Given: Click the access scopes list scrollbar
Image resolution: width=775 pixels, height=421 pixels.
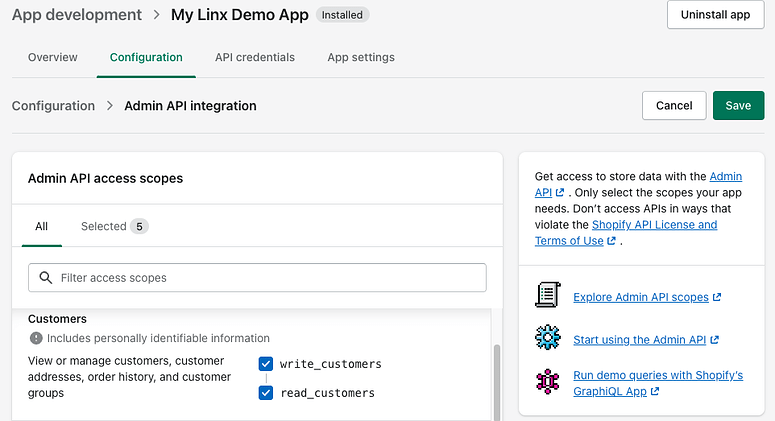Looking at the screenshot, I should coord(497,382).
